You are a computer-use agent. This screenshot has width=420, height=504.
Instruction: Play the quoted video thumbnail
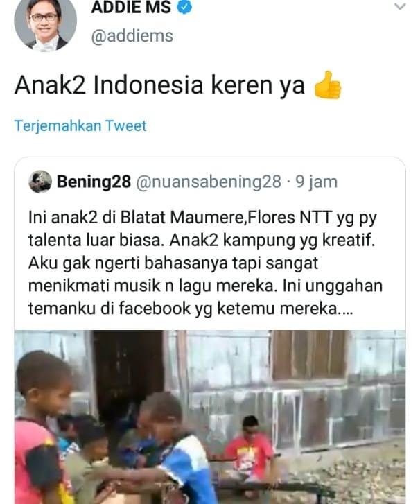[x=210, y=417]
